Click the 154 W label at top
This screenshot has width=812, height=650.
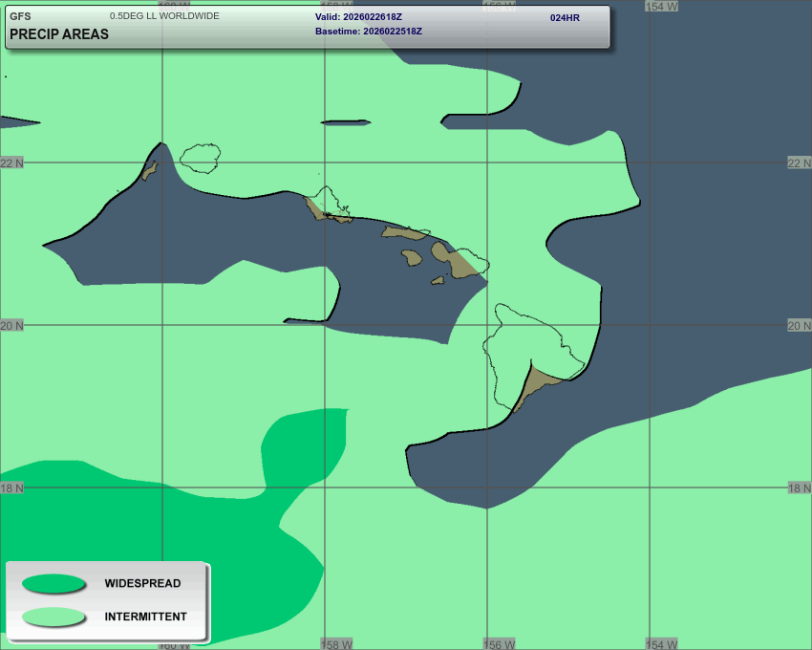[x=661, y=7]
